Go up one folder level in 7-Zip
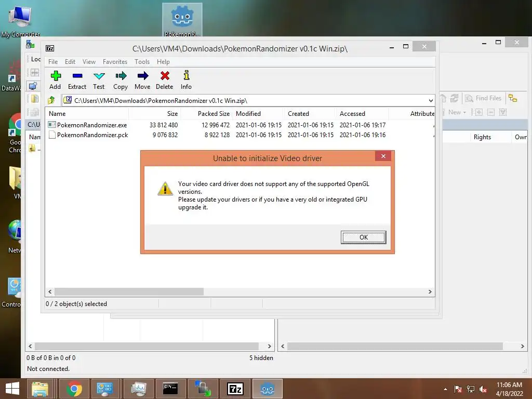532x399 pixels. [51, 100]
